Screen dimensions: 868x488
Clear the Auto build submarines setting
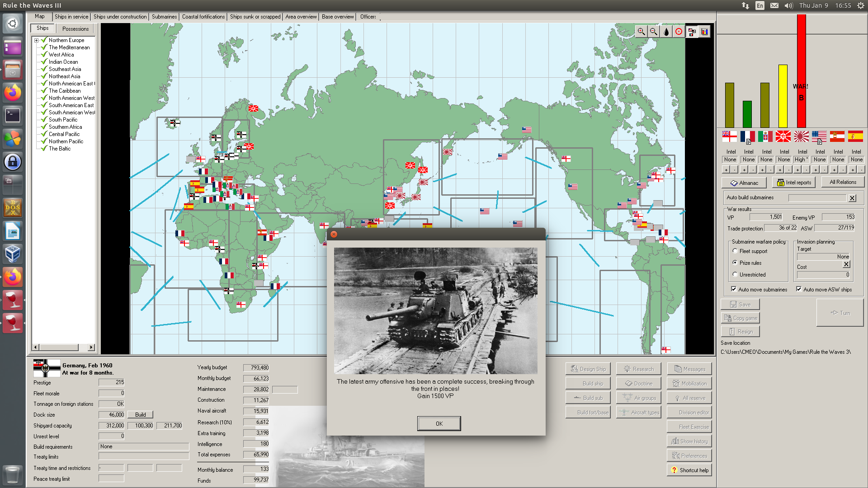tap(852, 198)
